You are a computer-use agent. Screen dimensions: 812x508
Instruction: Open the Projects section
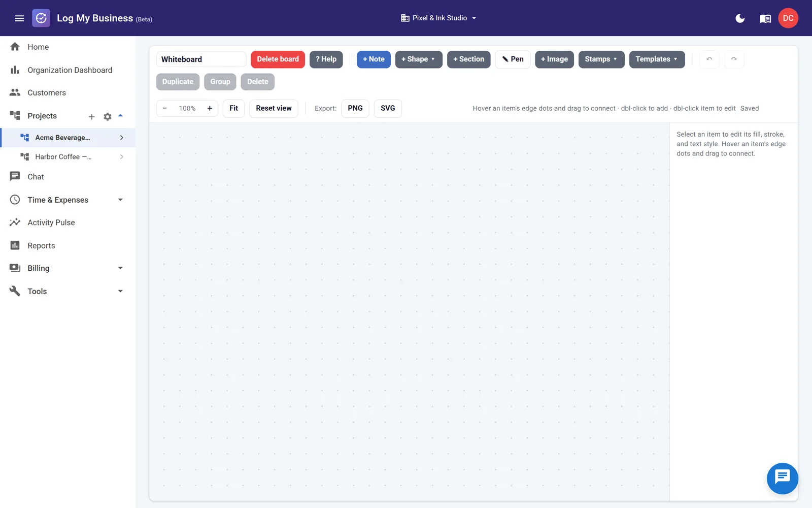(x=42, y=116)
